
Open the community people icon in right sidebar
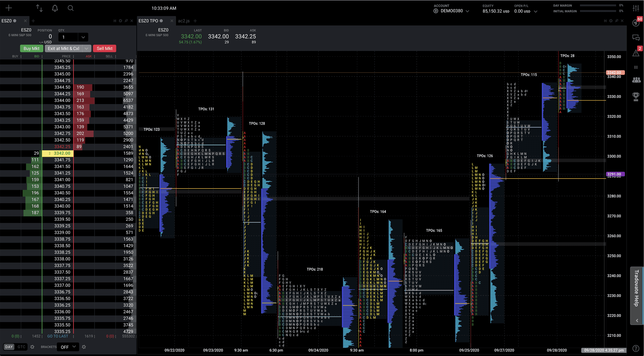[636, 80]
